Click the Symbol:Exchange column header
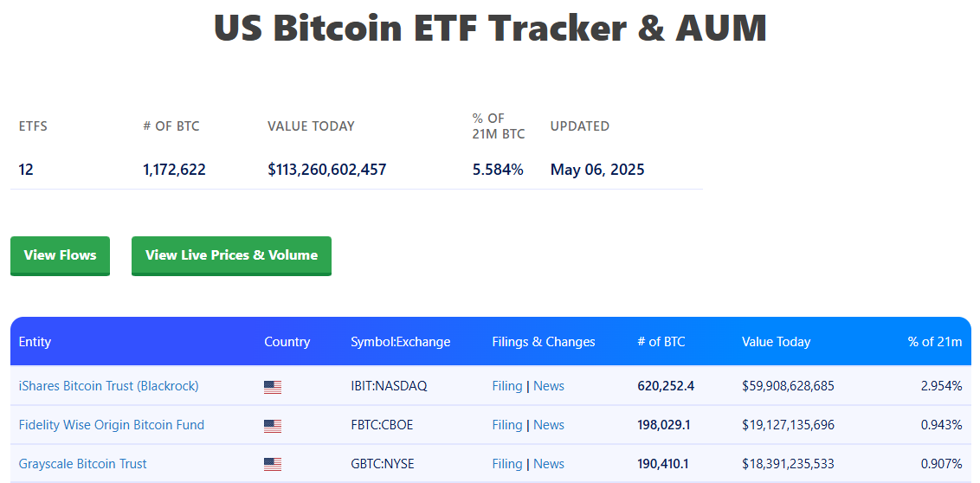This screenshot has width=980, height=483. 401,342
